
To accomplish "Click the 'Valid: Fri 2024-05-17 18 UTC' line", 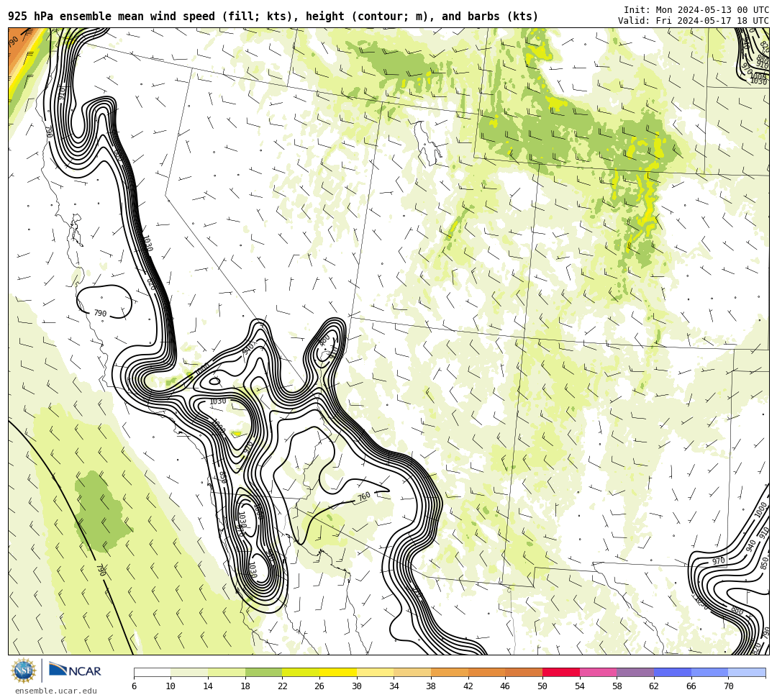I will click(694, 20).
